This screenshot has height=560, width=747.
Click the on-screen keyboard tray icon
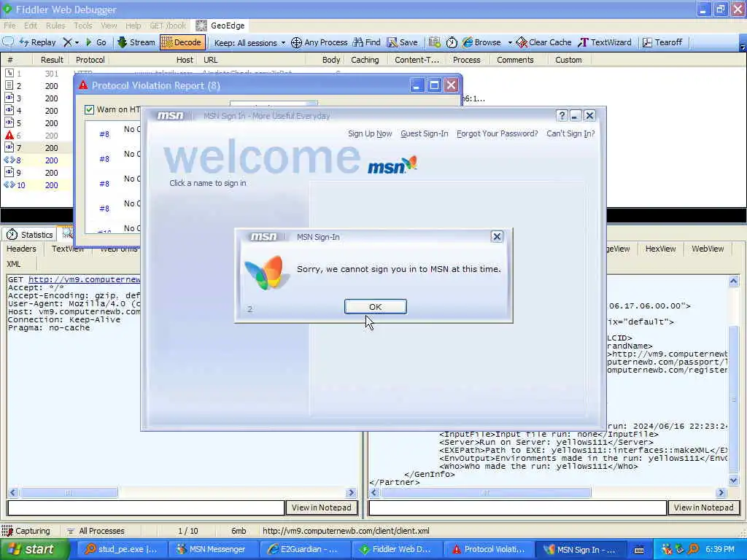tap(639, 550)
